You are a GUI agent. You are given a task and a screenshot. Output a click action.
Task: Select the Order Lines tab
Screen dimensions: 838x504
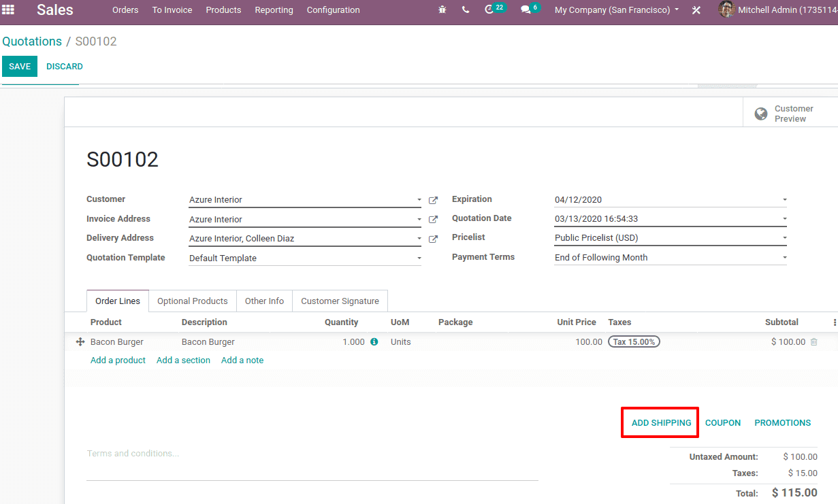point(118,301)
